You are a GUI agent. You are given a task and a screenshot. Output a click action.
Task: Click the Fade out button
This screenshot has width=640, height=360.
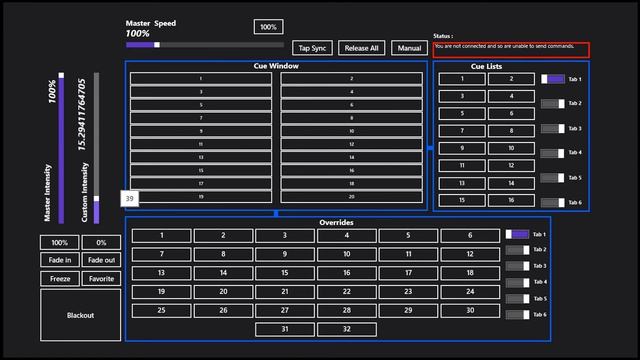pos(101,260)
